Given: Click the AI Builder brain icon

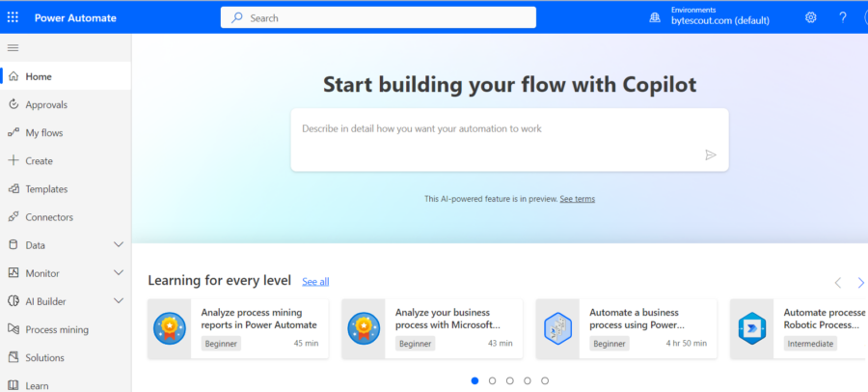Looking at the screenshot, I should tap(14, 301).
